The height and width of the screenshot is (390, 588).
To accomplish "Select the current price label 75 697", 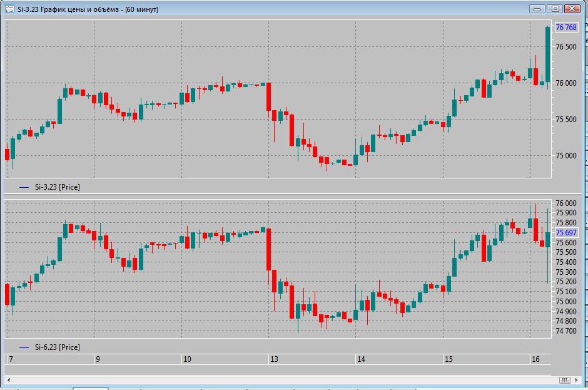I will (566, 233).
